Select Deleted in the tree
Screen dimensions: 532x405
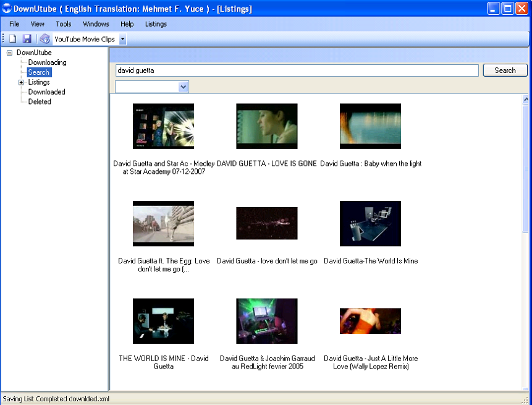(x=40, y=102)
